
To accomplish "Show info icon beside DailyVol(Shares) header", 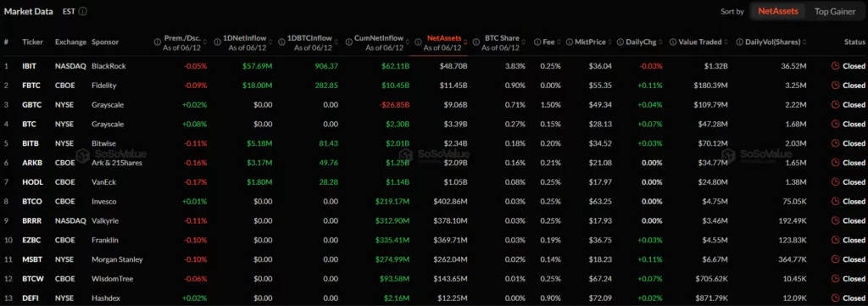I will click(740, 42).
